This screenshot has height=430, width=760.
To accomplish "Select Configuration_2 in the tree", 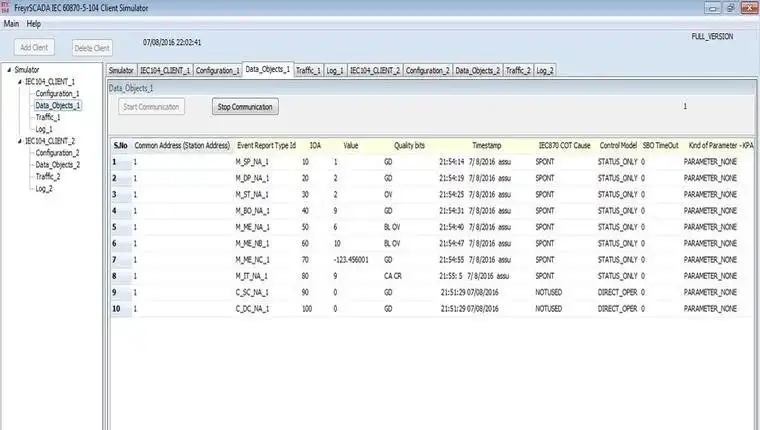I will click(57, 153).
